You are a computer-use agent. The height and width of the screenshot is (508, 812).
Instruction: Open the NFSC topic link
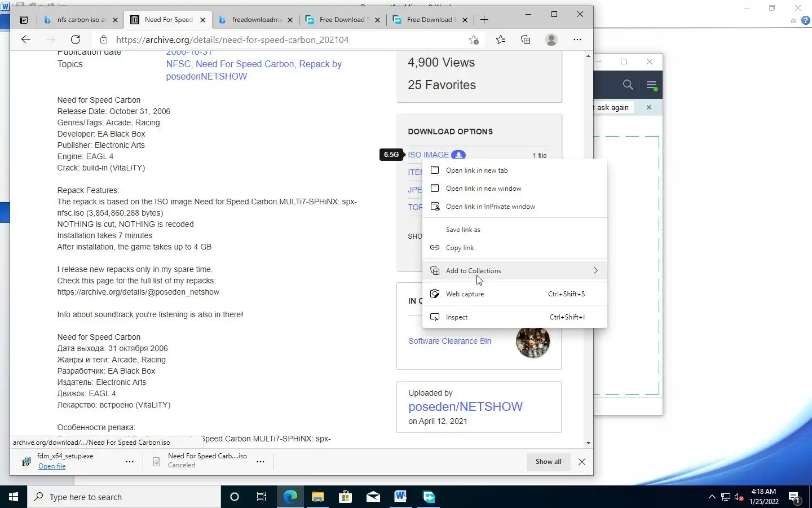point(178,64)
